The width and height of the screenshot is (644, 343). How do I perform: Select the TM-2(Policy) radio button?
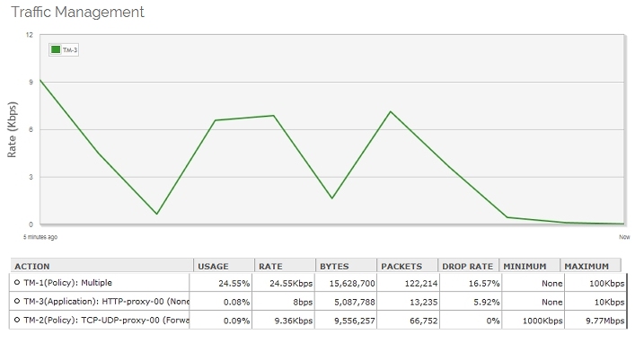17,320
